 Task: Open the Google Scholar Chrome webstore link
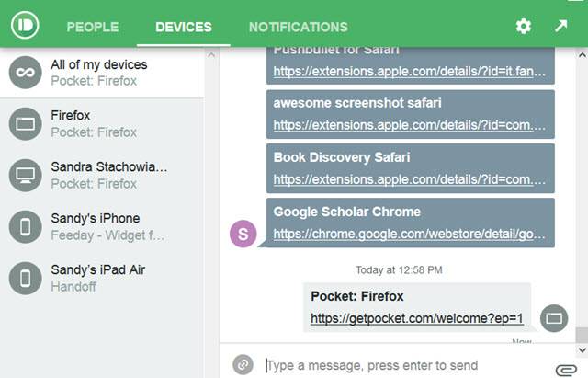click(410, 234)
